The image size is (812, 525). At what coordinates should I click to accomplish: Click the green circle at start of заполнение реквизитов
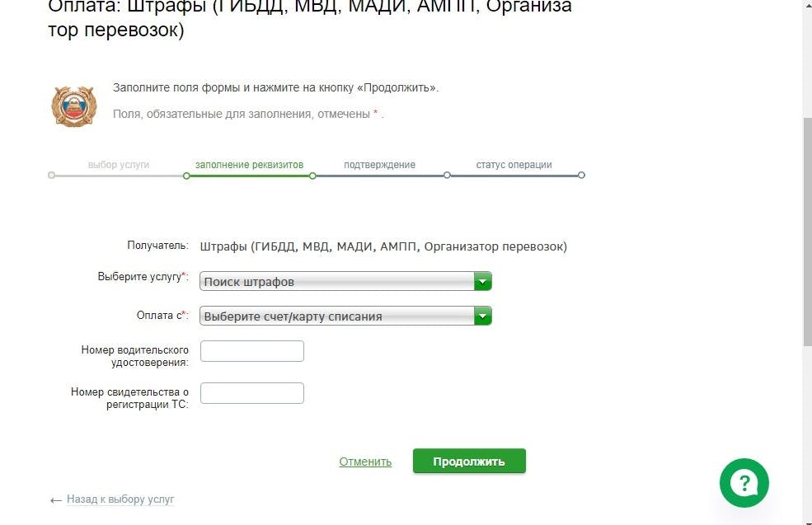point(186,176)
